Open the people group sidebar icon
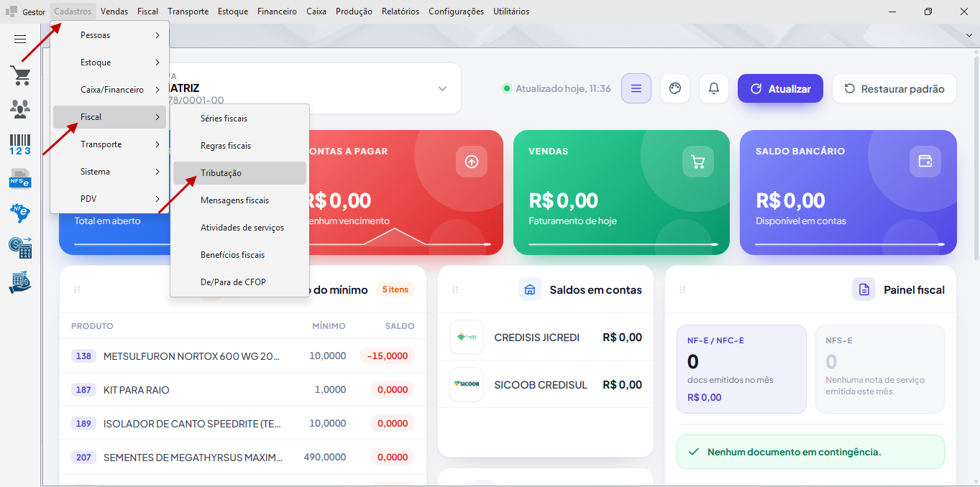980x487 pixels. point(20,109)
